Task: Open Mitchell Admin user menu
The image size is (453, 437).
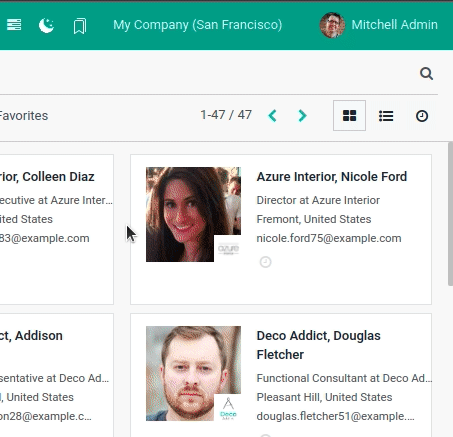Action: [378, 25]
